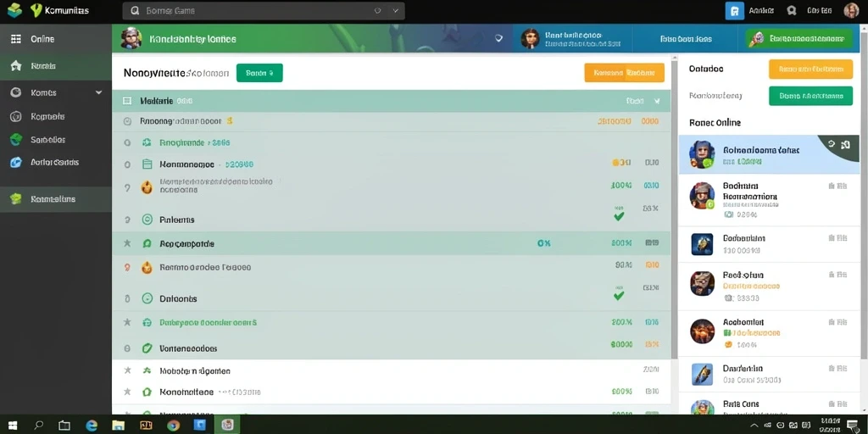The image size is (868, 434).
Task: Click the dark-haired avatar in the blue banner
Action: point(530,38)
